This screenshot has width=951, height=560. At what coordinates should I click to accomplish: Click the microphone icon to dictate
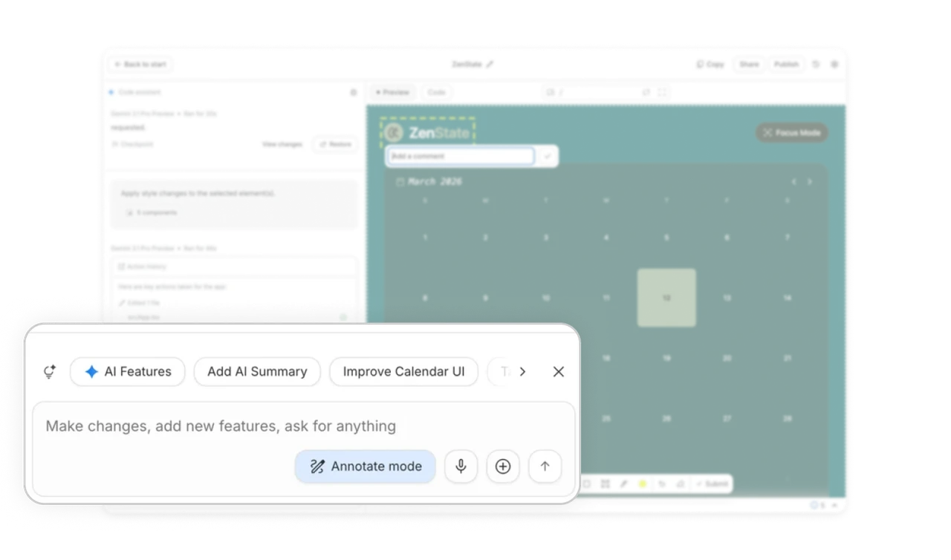click(461, 466)
